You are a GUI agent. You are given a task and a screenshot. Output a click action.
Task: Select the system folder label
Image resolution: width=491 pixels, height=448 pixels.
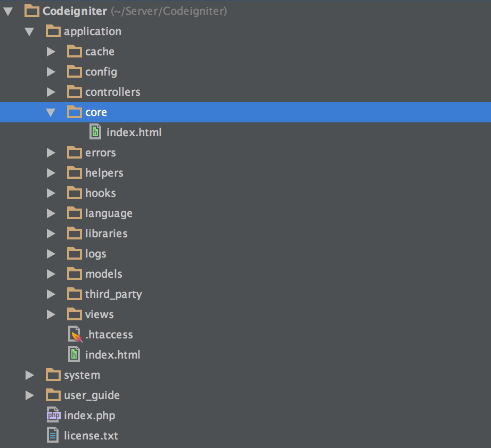tap(82, 376)
